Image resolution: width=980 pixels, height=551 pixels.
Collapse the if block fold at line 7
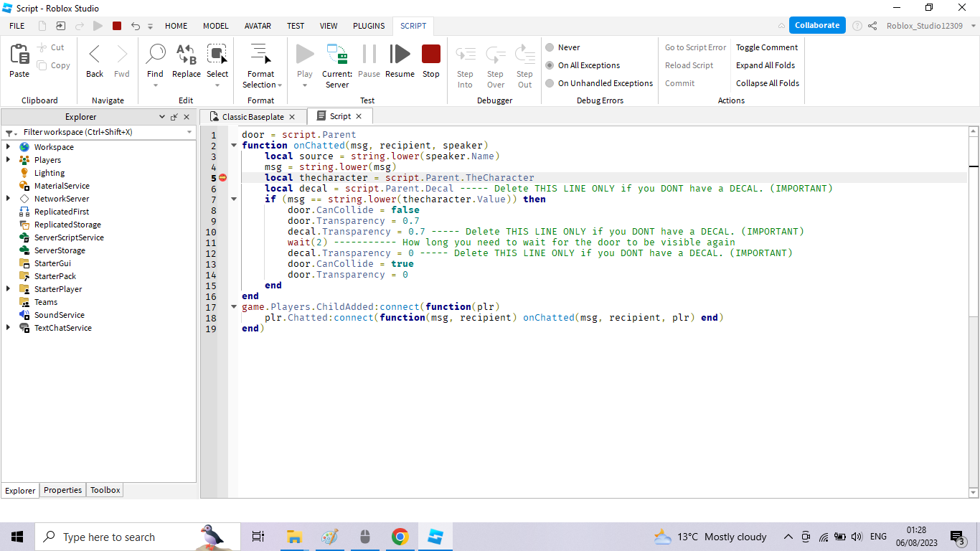coord(233,199)
